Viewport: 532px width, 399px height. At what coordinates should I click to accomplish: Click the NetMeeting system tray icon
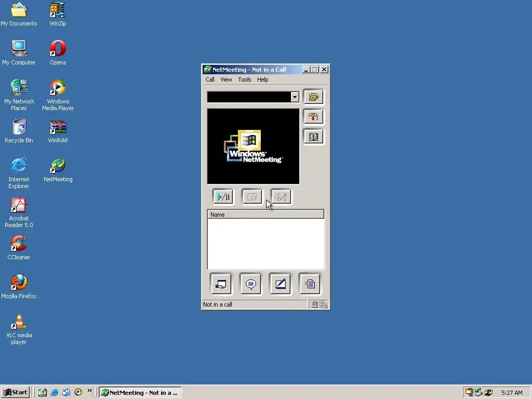pos(488,393)
